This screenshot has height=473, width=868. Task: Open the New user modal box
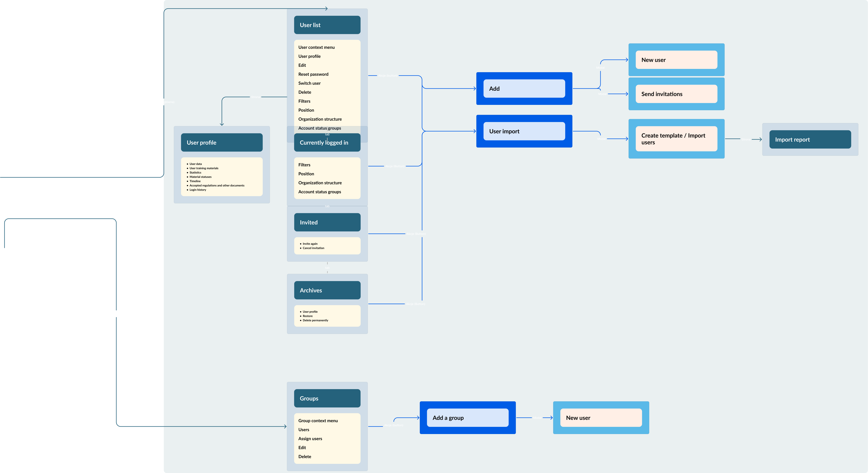point(676,60)
